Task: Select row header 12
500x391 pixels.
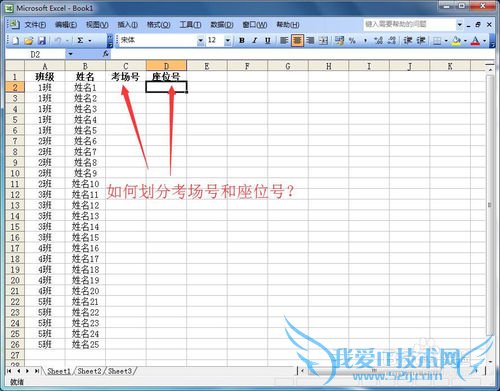Action: coord(15,194)
